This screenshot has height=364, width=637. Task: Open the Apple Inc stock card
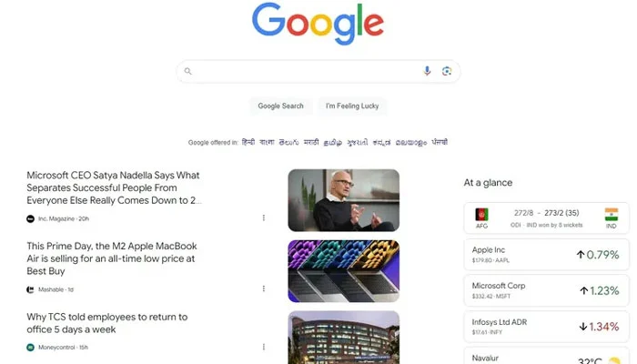[x=546, y=255]
